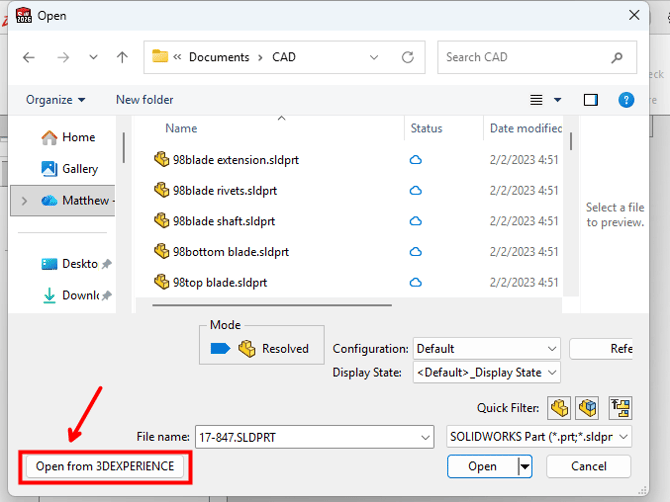Viewport: 670px width, 502px height.
Task: Cancel the Open dialog
Action: pos(588,466)
